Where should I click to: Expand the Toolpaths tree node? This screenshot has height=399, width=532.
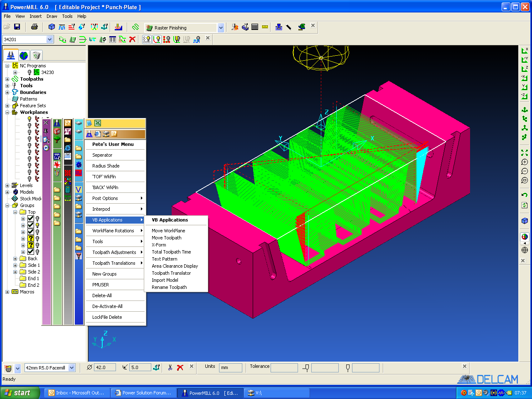click(x=7, y=79)
